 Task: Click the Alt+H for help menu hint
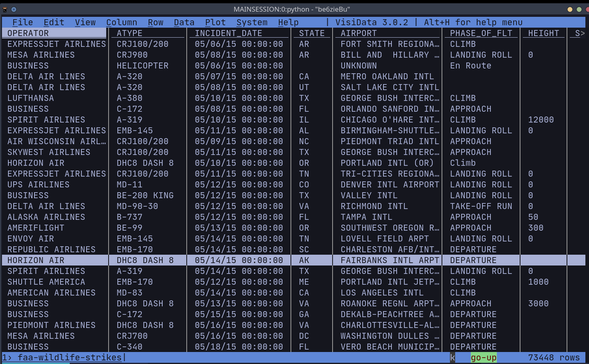pos(473,22)
